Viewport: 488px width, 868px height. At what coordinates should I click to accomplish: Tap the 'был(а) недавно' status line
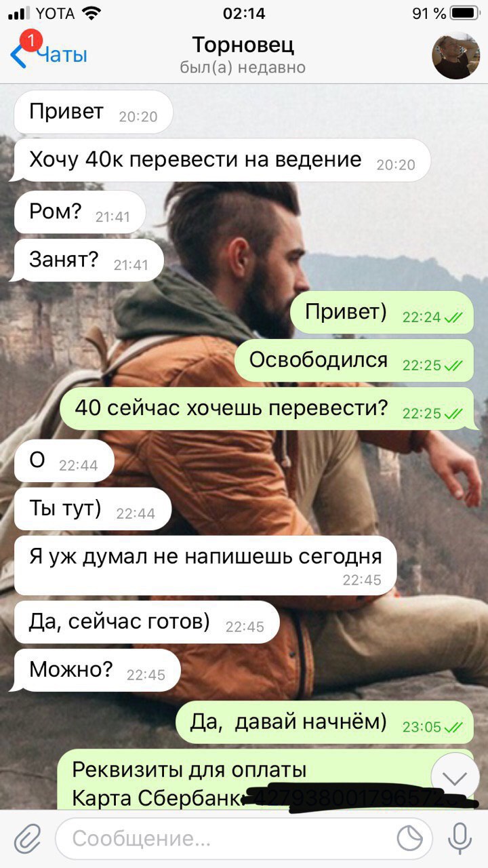coord(243,68)
